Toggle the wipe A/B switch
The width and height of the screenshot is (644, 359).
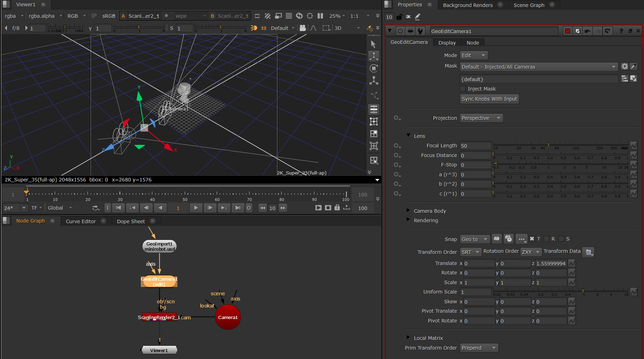click(168, 16)
